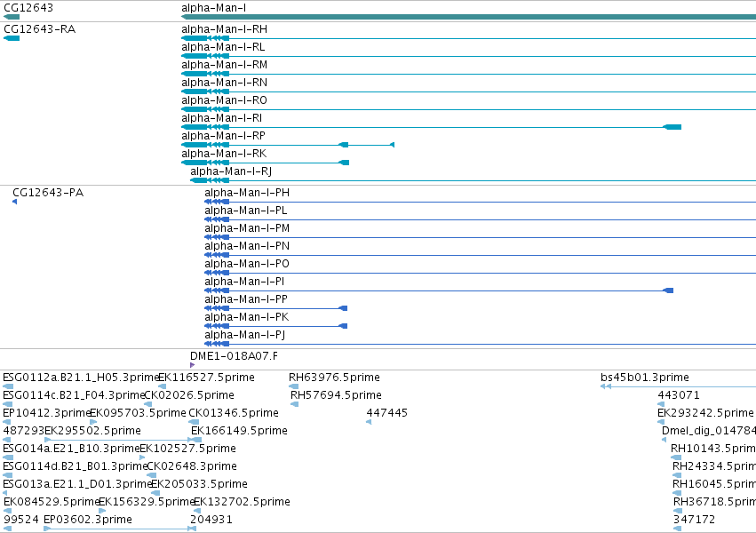Select protein alpha-Man-I-PN

point(247,246)
